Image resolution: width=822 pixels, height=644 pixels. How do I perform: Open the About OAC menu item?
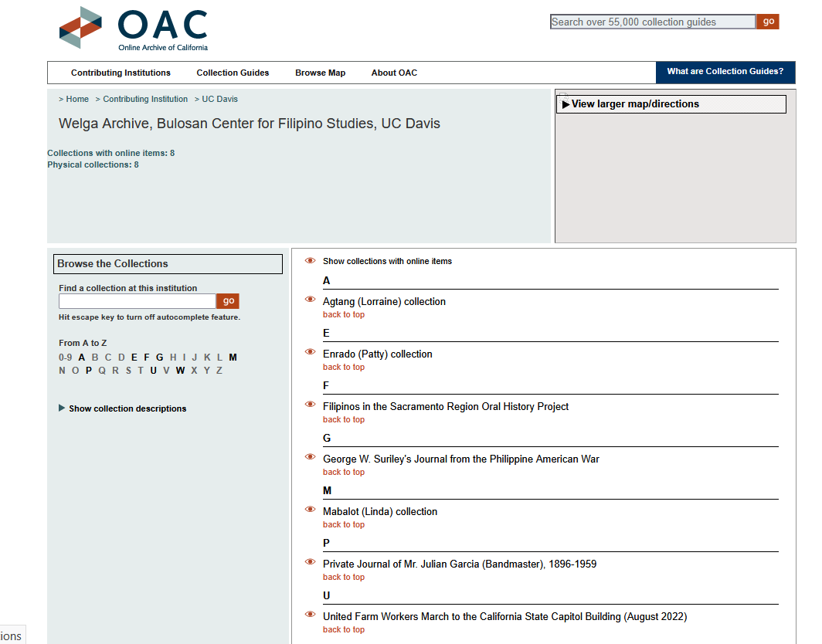pyautogui.click(x=394, y=73)
